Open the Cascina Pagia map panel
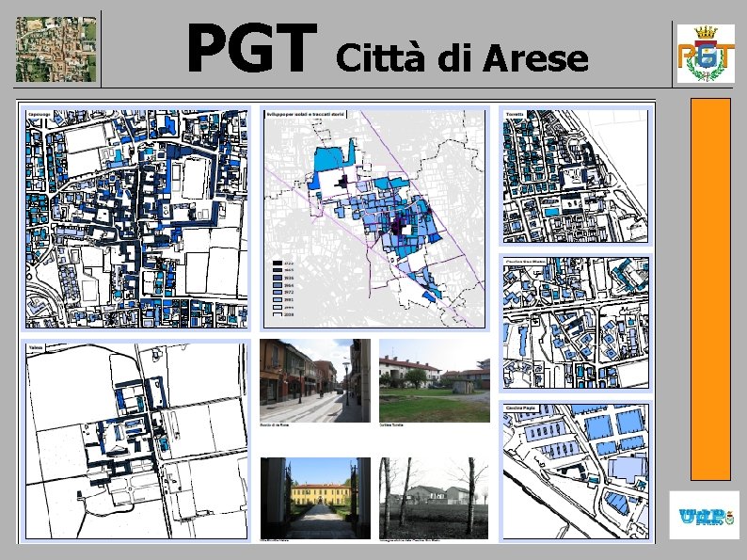 [x=576, y=472]
